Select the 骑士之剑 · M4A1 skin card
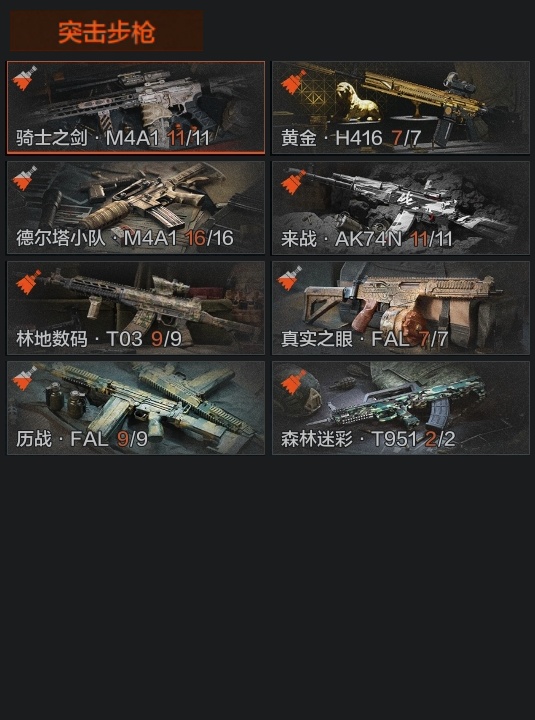This screenshot has height=720, width=535. pyautogui.click(x=136, y=107)
